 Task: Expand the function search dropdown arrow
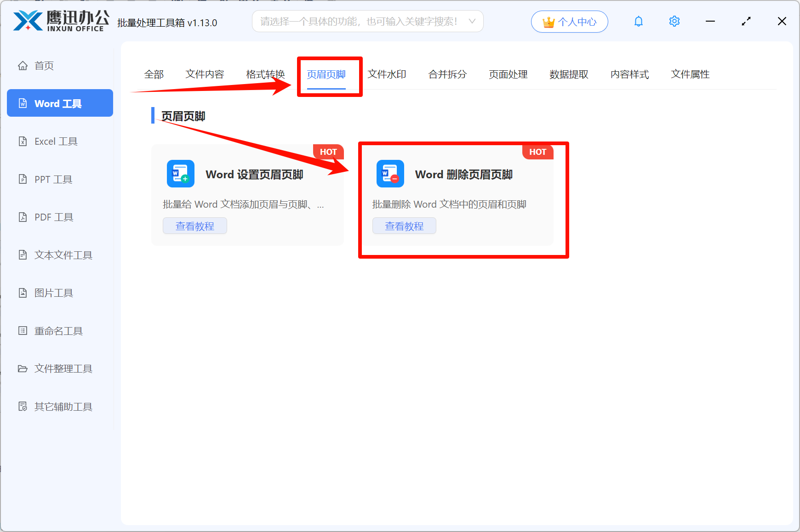click(472, 22)
